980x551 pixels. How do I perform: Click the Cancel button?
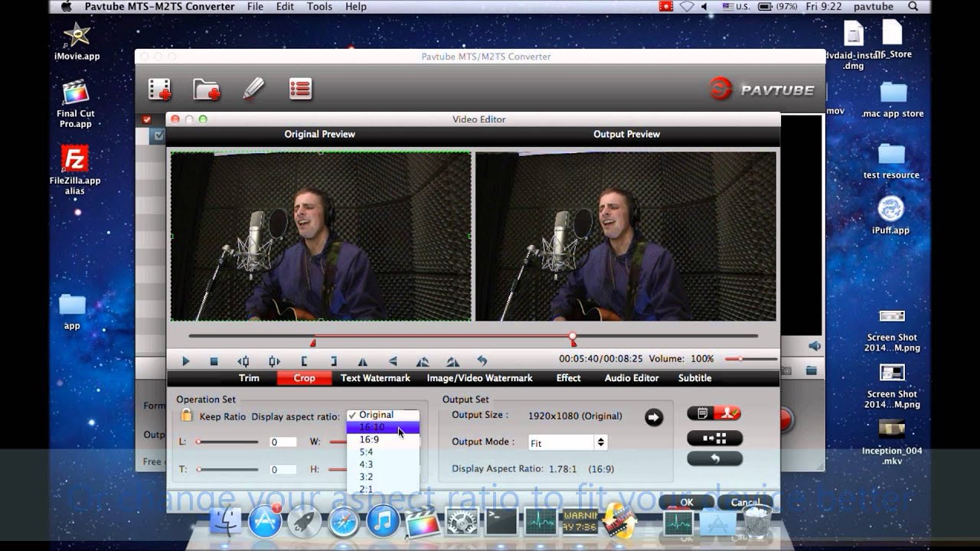tap(745, 502)
